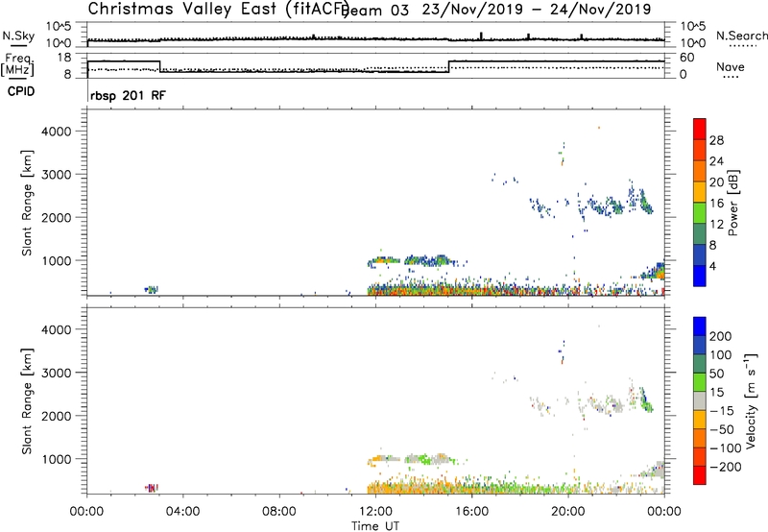Pick the bright blue top segment of velocity color bar
Viewport: 768px width, 532px height.
tap(700, 326)
